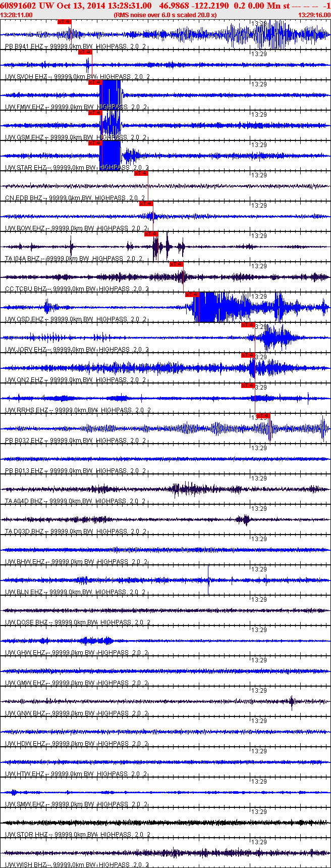Click the pick marker on UW.OSD trace
331x868 pixels.
[x=192, y=295]
